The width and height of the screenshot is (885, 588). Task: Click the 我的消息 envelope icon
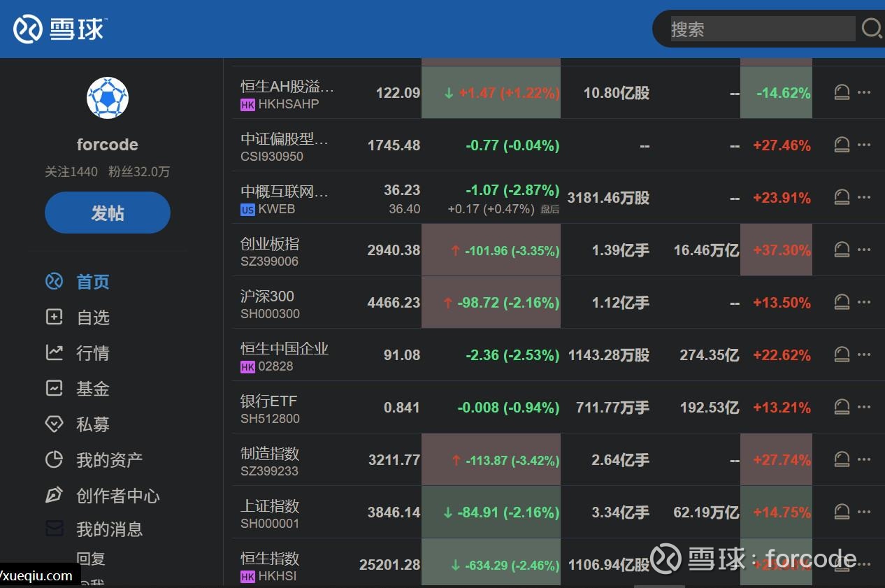(x=55, y=529)
